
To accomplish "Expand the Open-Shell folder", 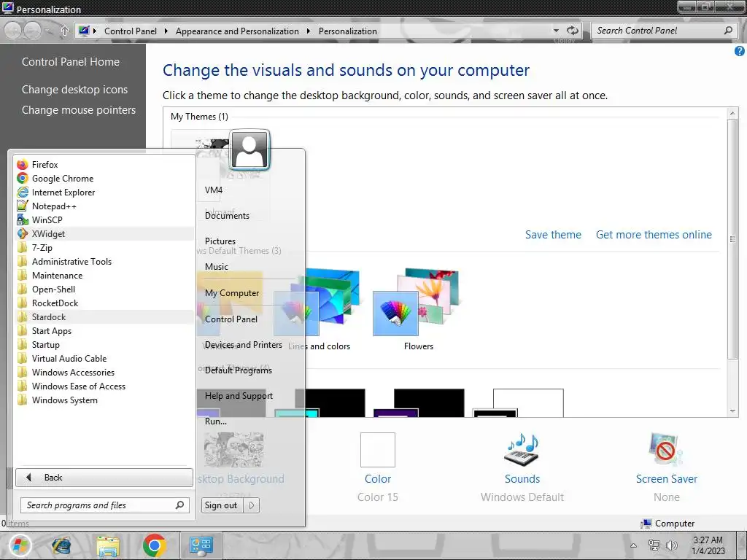I will coord(104,289).
